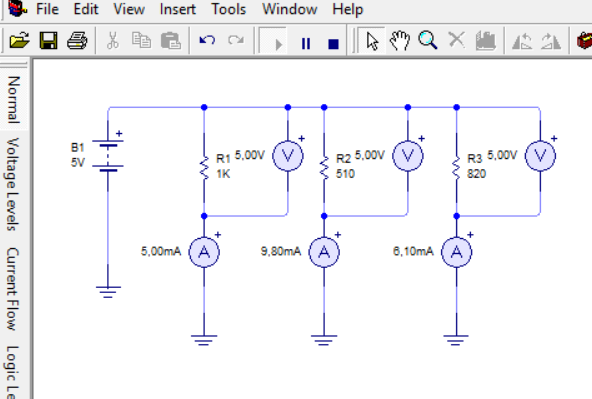
Task: Click the Copy icon
Action: [x=141, y=40]
